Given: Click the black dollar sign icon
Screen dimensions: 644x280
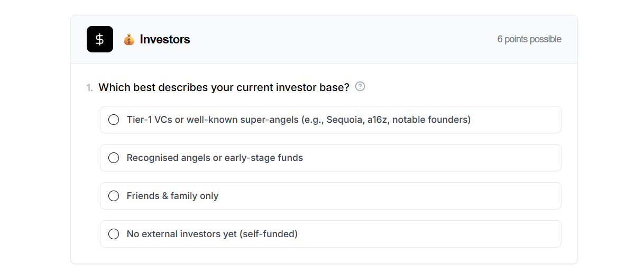Looking at the screenshot, I should point(100,39).
